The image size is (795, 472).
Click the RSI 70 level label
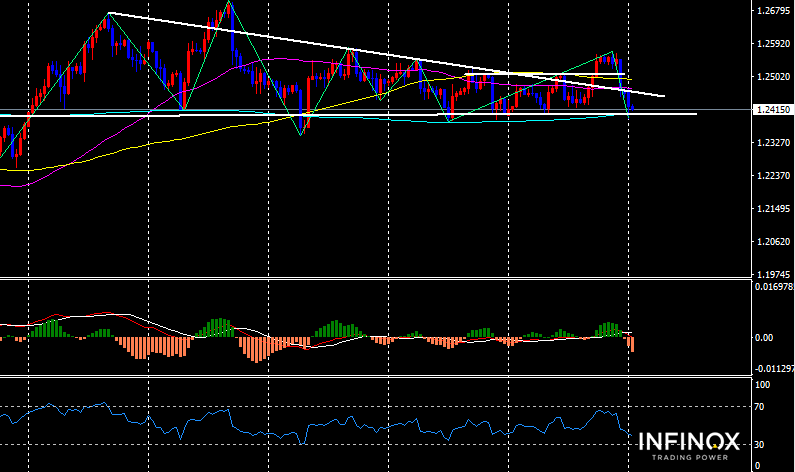[x=760, y=407]
